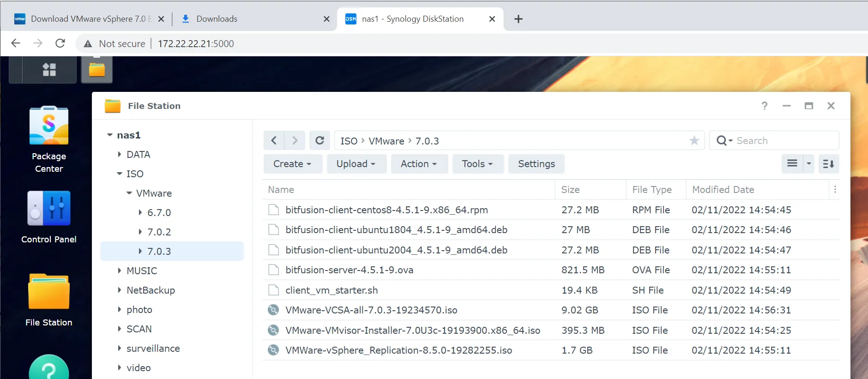This screenshot has height=379, width=868.
Task: Open the sort order button
Action: [829, 163]
